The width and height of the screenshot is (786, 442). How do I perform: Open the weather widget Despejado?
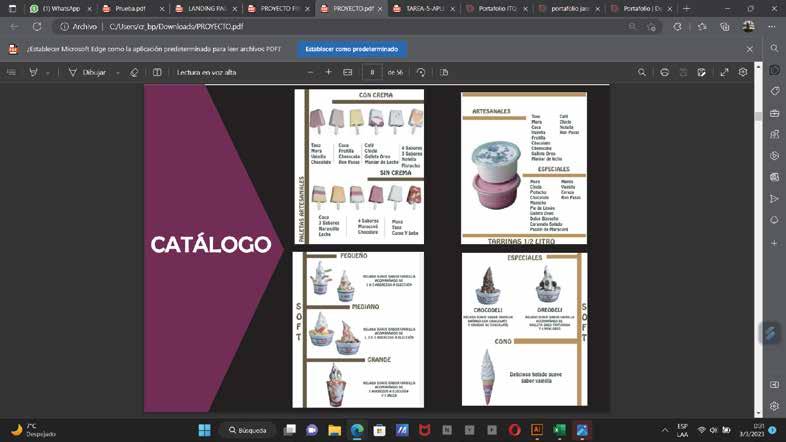34,430
